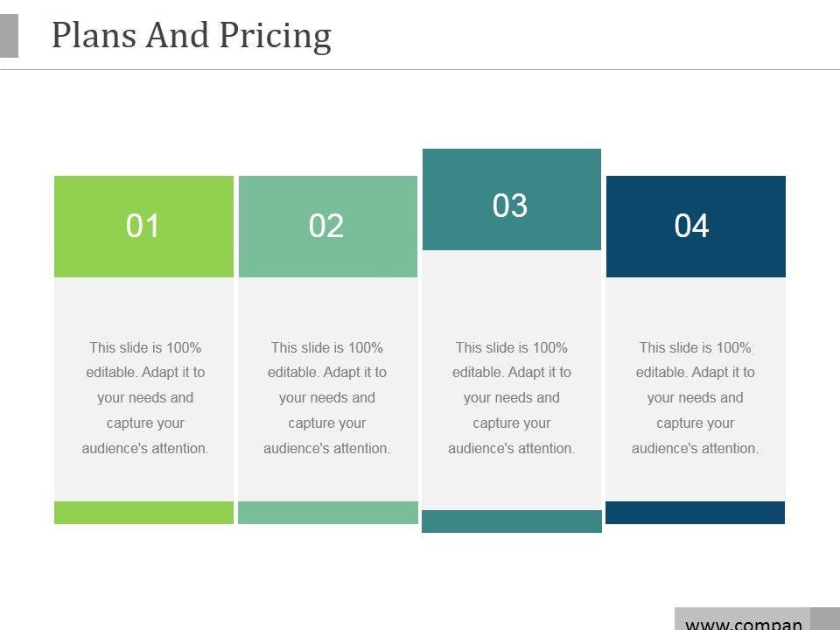Viewport: 840px width, 630px height.
Task: Select the mint green footer bar under column 02
Action: click(x=327, y=513)
